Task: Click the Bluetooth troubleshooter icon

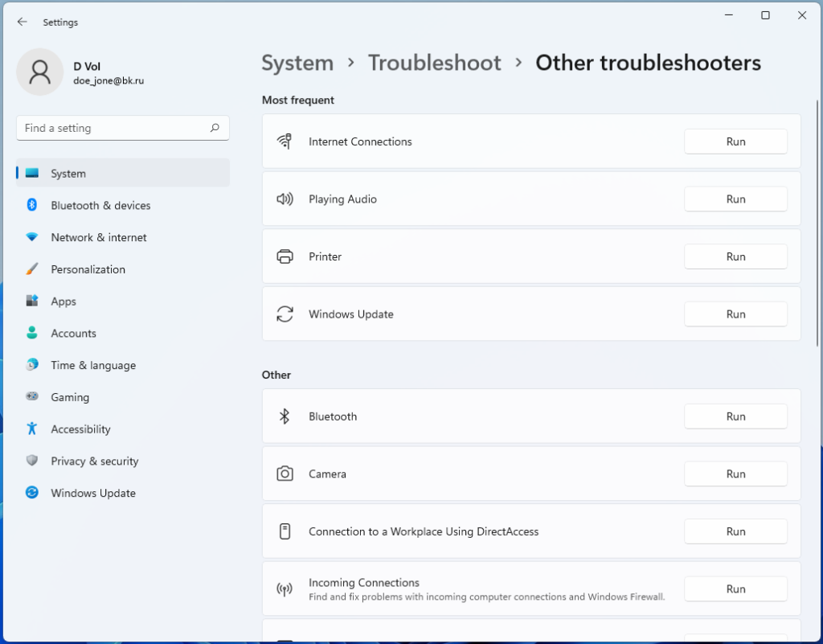Action: click(285, 416)
